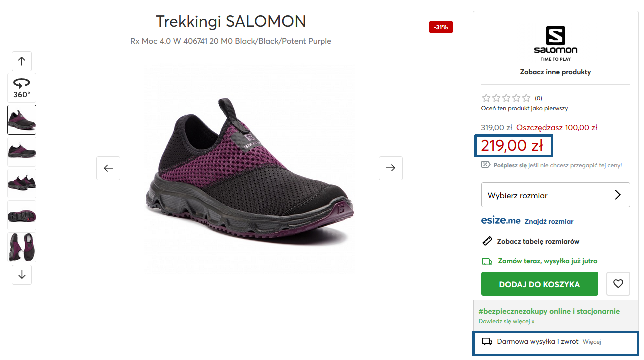Click the chevron in size selector
The width and height of the screenshot is (644, 360).
(618, 195)
